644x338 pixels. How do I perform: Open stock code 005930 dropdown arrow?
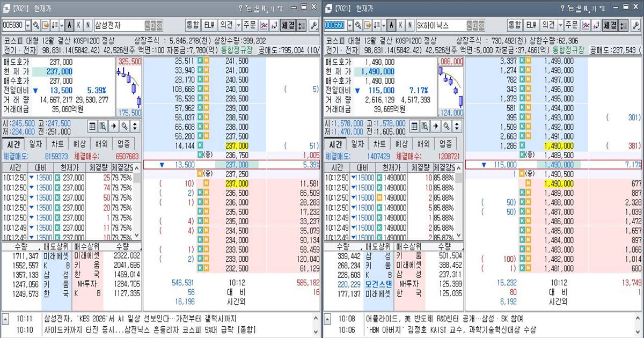click(28, 25)
